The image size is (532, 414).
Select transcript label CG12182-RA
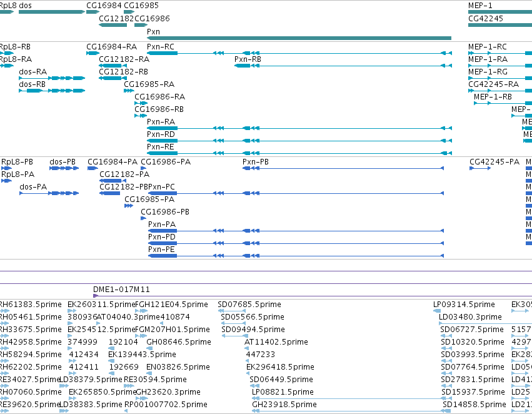[x=124, y=59]
